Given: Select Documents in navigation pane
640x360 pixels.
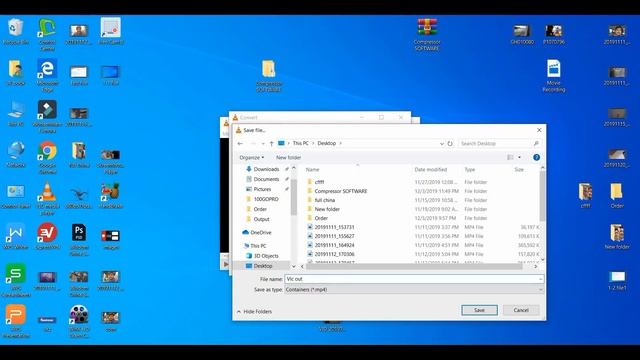Looking at the screenshot, I should (x=266, y=179).
